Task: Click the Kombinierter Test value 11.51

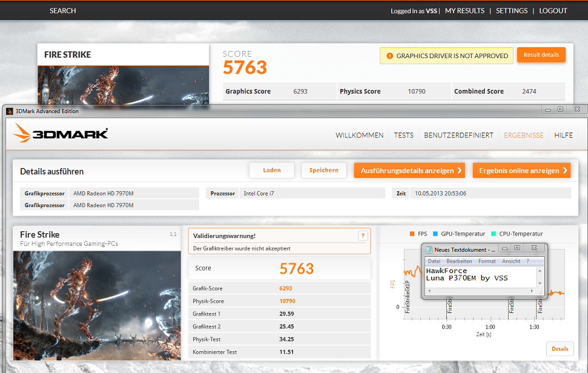Action: pos(286,352)
